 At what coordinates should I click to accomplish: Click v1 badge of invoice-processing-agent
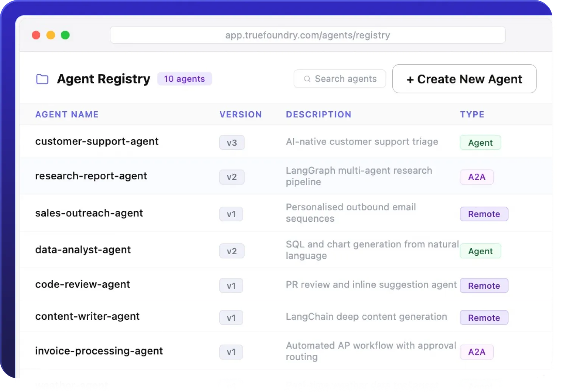coord(231,352)
